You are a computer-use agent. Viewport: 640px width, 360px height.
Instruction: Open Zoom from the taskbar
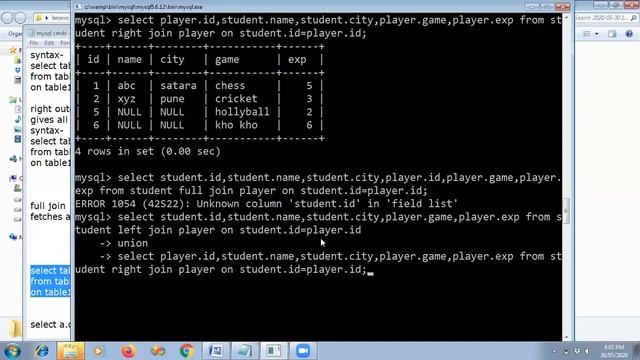[x=303, y=351]
